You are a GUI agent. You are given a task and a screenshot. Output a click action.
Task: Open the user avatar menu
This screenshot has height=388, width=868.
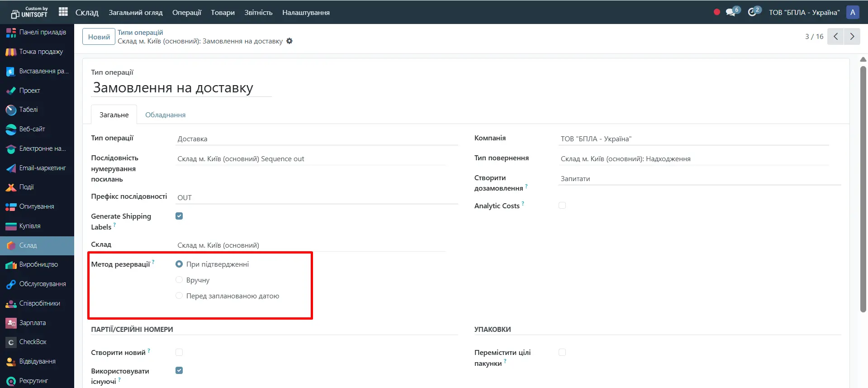[x=853, y=12]
